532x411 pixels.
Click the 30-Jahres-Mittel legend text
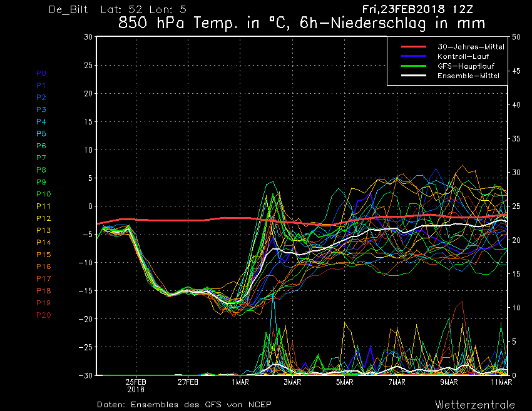(x=471, y=47)
